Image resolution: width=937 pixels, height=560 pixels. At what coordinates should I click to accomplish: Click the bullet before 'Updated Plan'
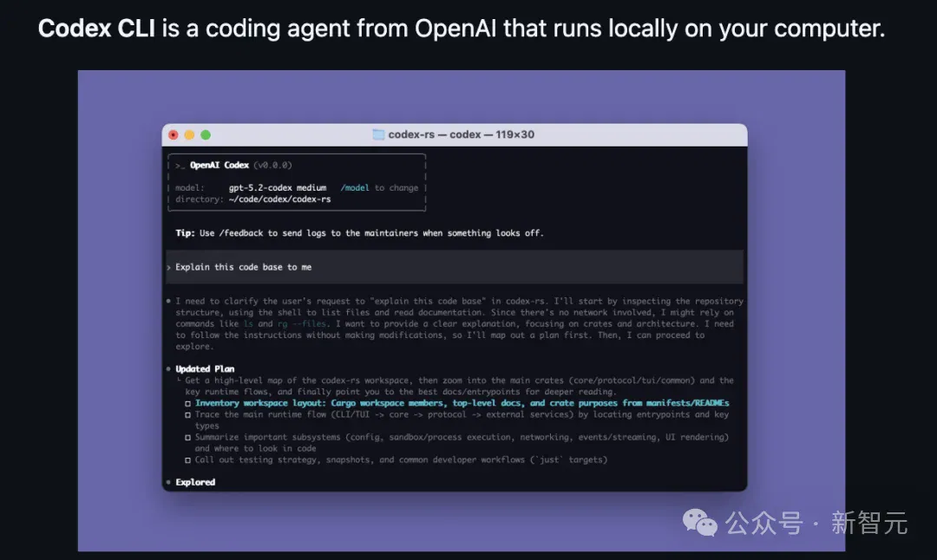tap(168, 369)
